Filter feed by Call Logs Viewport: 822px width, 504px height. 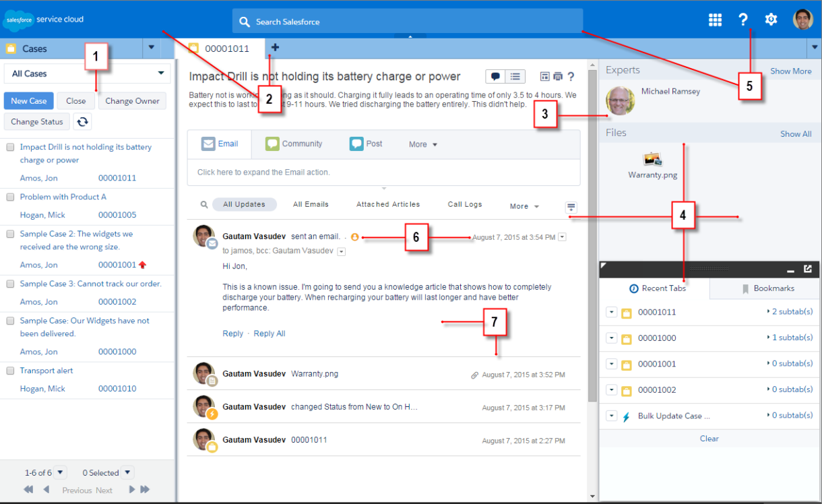coord(465,204)
